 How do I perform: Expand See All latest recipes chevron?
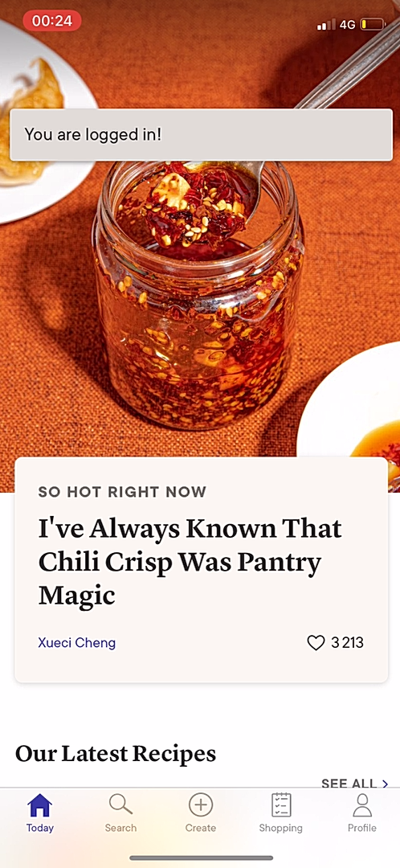(x=386, y=784)
